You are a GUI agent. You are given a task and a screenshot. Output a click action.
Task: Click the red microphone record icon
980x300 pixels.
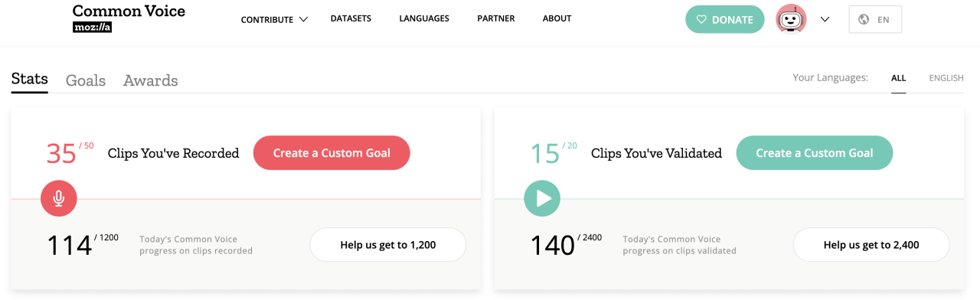coord(59,199)
